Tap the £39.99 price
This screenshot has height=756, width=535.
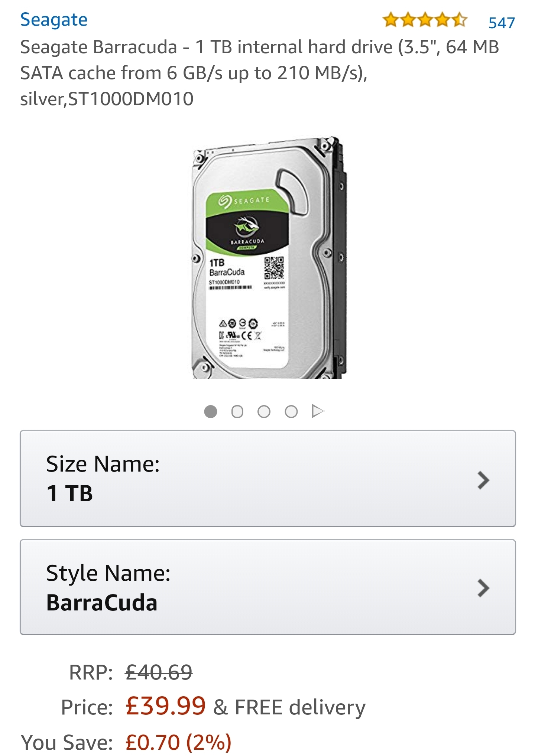[165, 706]
